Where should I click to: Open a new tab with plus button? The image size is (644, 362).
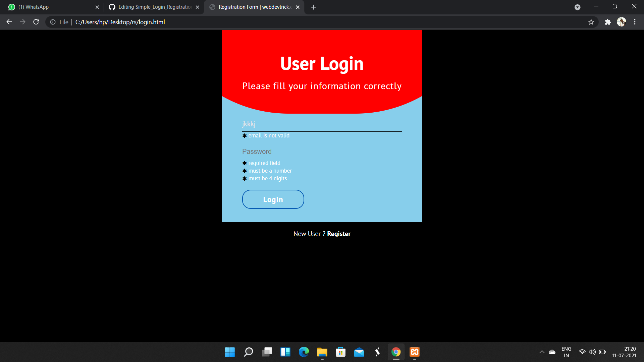click(313, 7)
